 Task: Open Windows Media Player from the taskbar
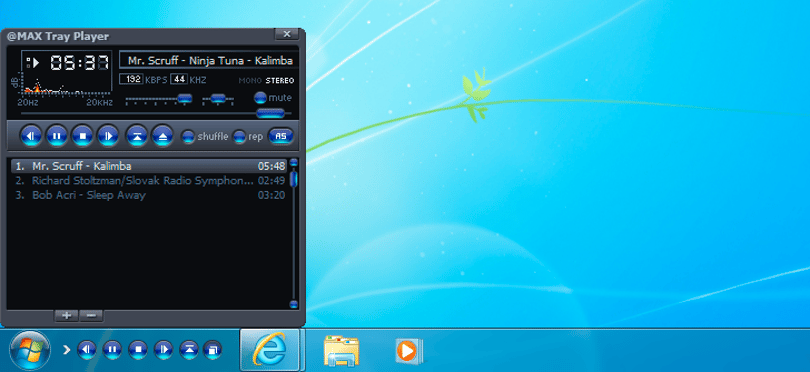click(x=408, y=351)
